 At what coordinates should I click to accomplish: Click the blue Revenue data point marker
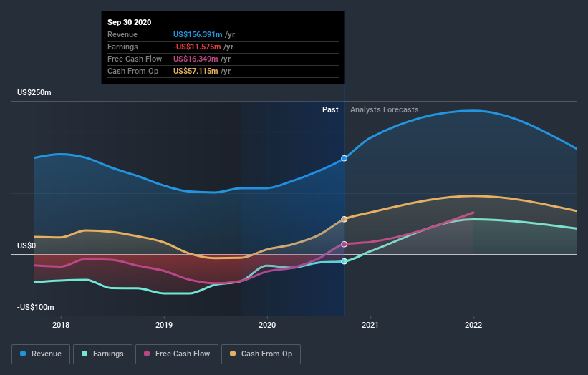pyautogui.click(x=344, y=158)
